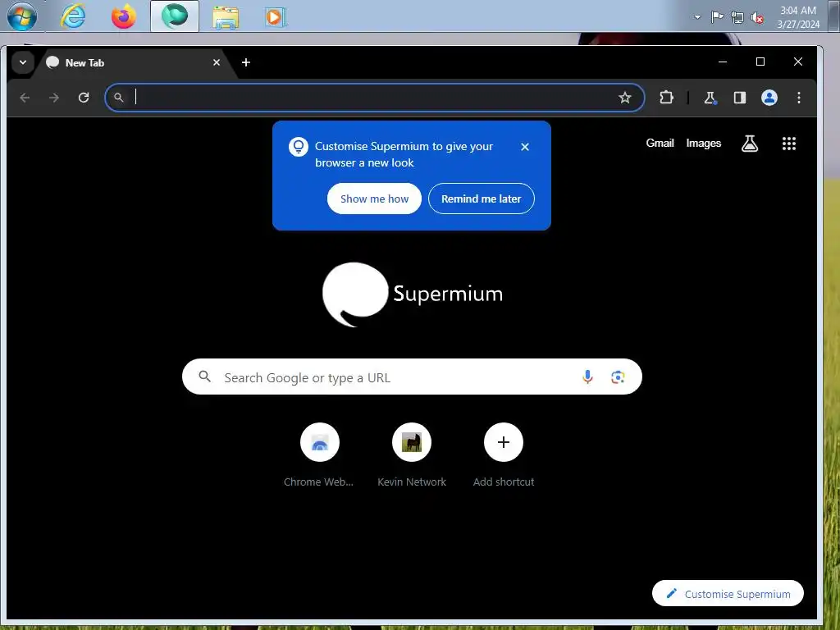840x630 pixels.
Task: Go forward with the forward arrow
Action: click(54, 98)
